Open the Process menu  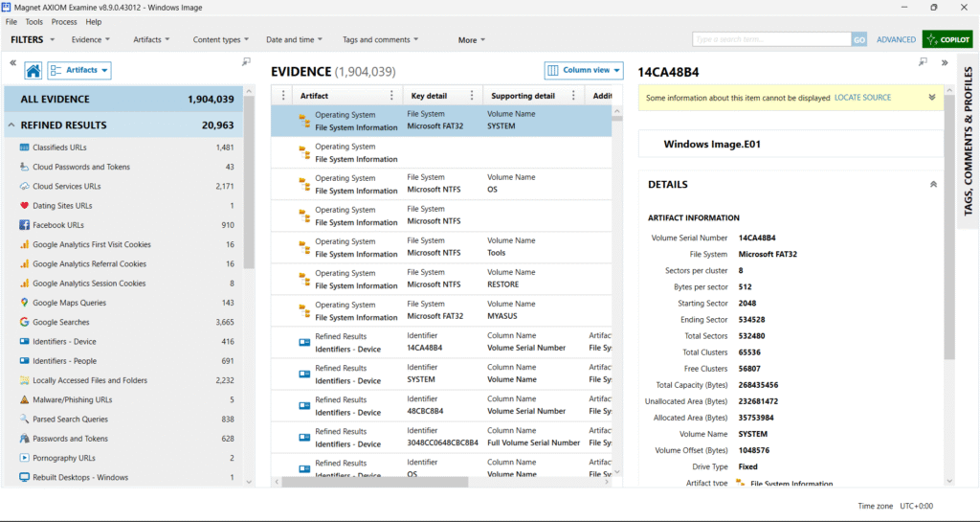[64, 22]
